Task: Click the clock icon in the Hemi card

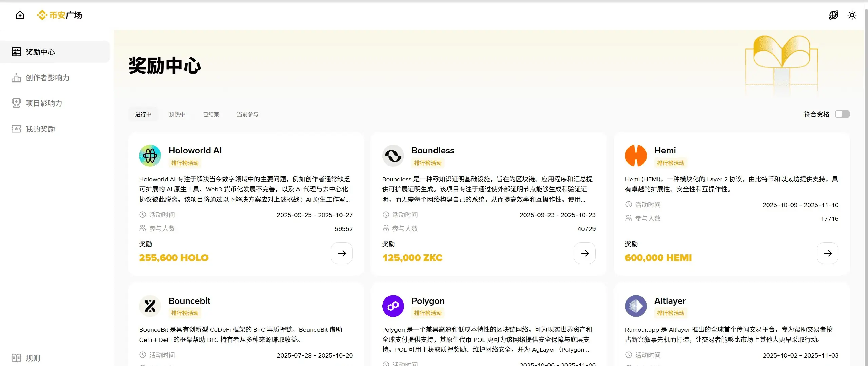Action: coord(629,204)
